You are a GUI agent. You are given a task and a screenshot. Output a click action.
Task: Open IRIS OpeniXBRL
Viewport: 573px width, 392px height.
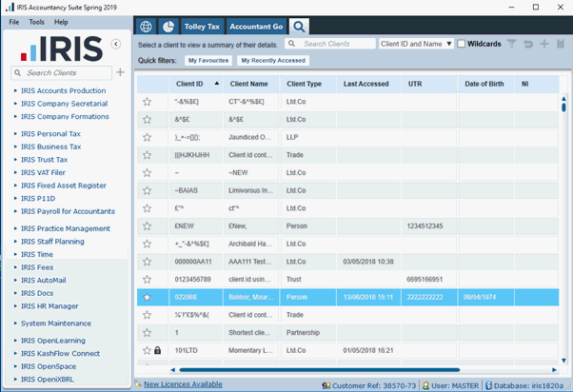48,380
